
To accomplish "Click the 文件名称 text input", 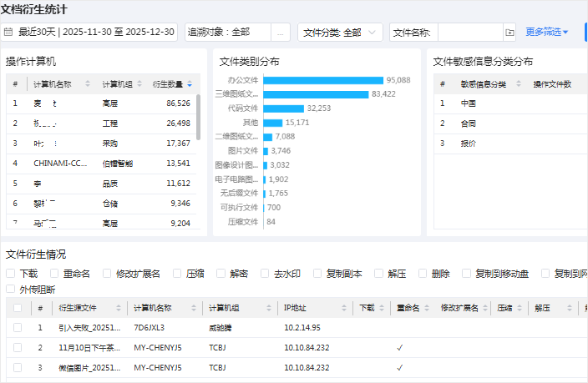I will 470,33.
